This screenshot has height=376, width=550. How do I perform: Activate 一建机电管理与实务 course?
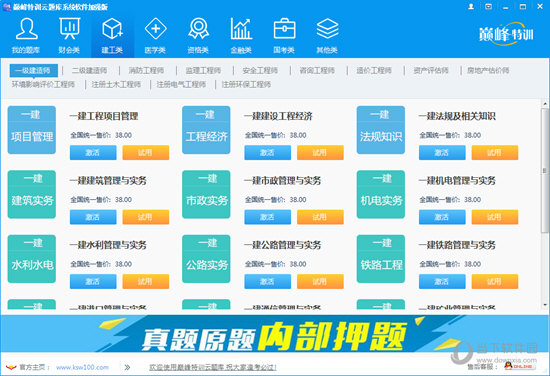442,217
